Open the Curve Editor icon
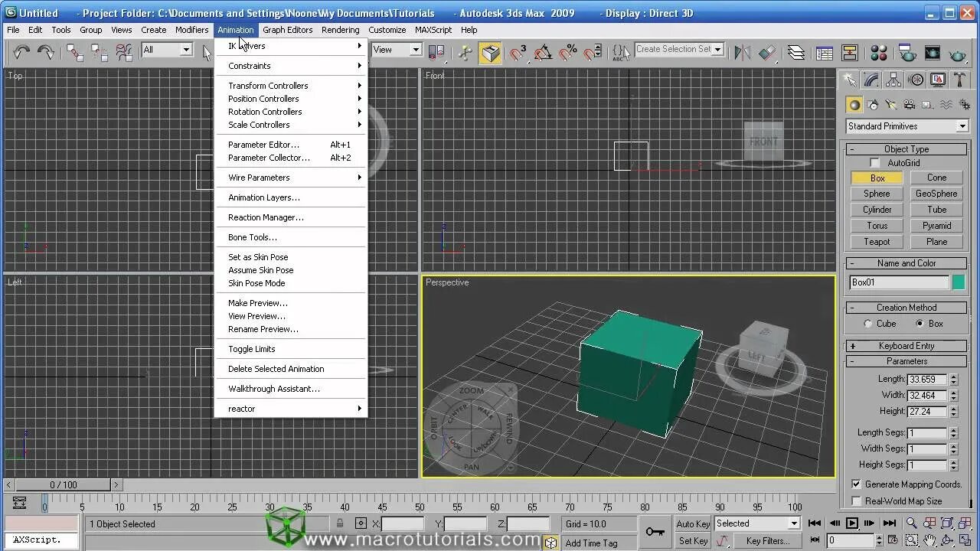The image size is (980, 551). (x=825, y=52)
